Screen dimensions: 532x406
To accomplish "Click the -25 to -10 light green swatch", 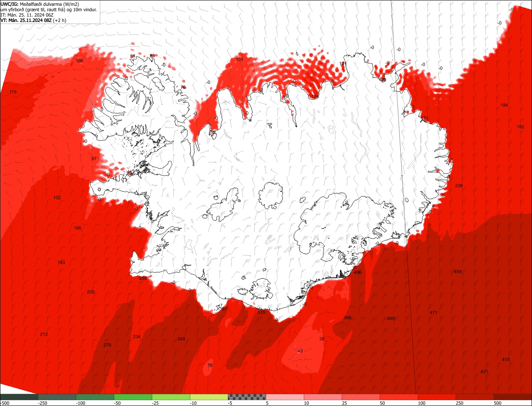I will point(171,397).
